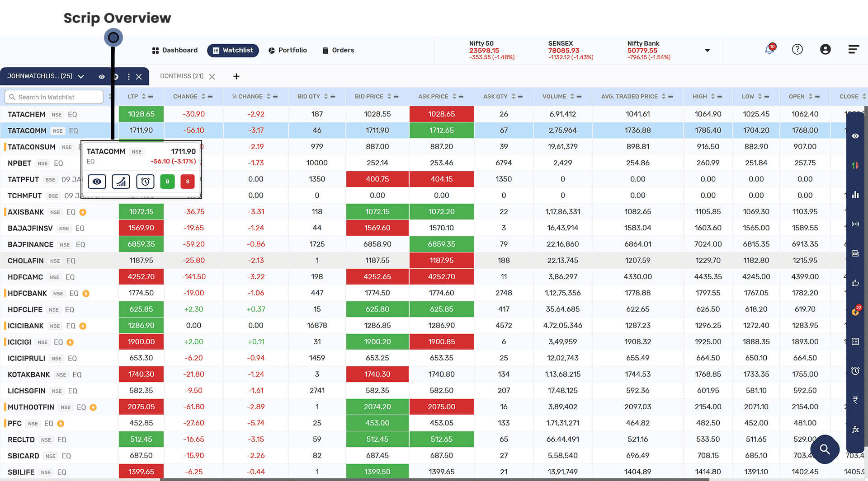Open the Orders tab
Viewport: 868px width, 481px height.
click(338, 50)
